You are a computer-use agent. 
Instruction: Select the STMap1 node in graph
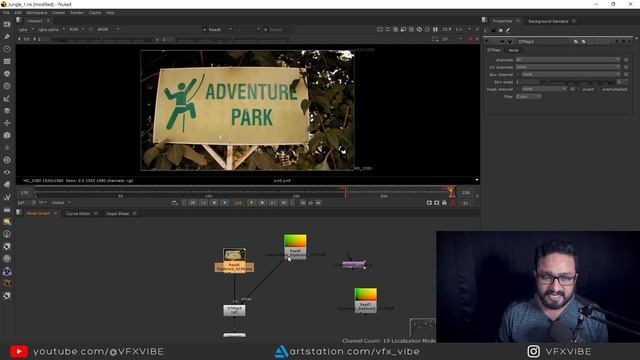pyautogui.click(x=234, y=310)
